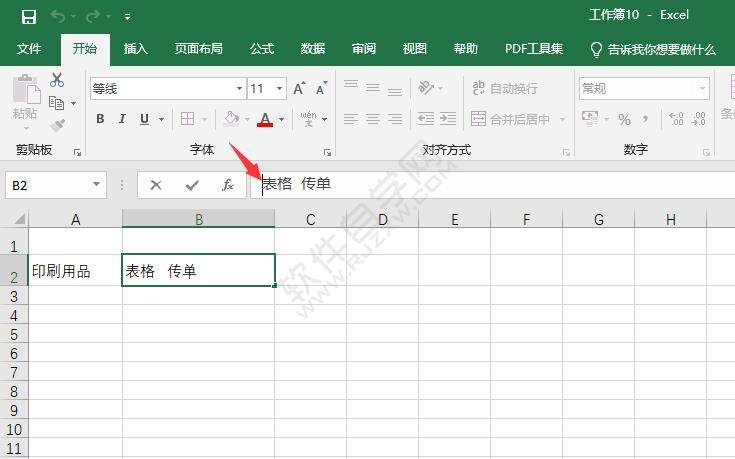The height and width of the screenshot is (459, 735).
Task: Click the Comma Style icon
Action: point(646,119)
